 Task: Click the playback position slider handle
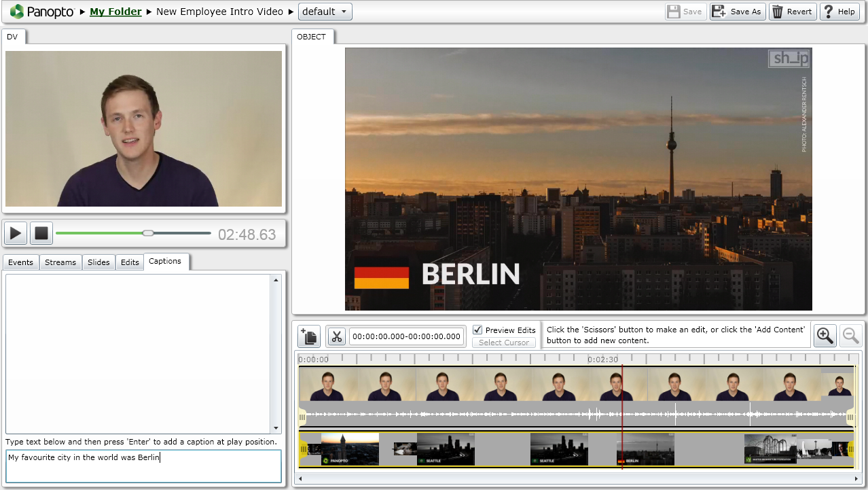click(148, 233)
